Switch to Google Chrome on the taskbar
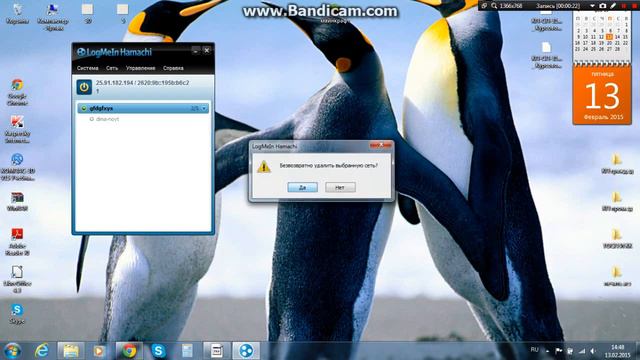This screenshot has height=360, width=640. pos(129,351)
